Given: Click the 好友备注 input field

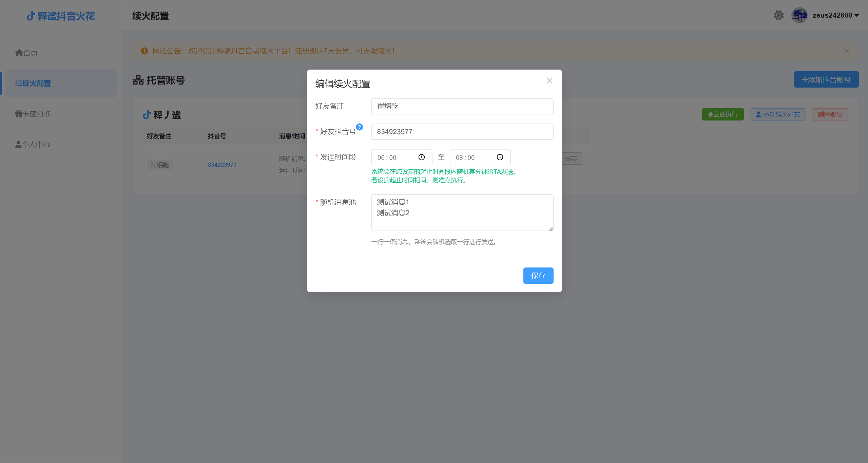Looking at the screenshot, I should click(462, 106).
